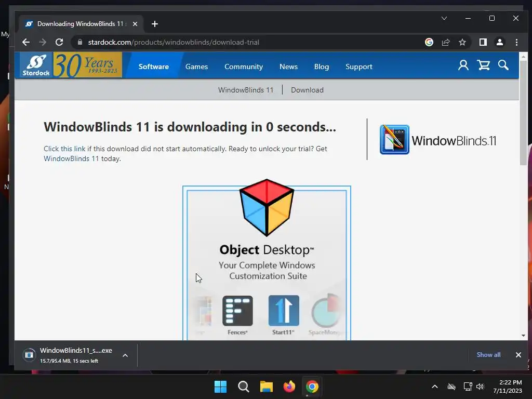Open the 30 Years anniversary banner
The image size is (532, 399).
pyautogui.click(x=87, y=65)
